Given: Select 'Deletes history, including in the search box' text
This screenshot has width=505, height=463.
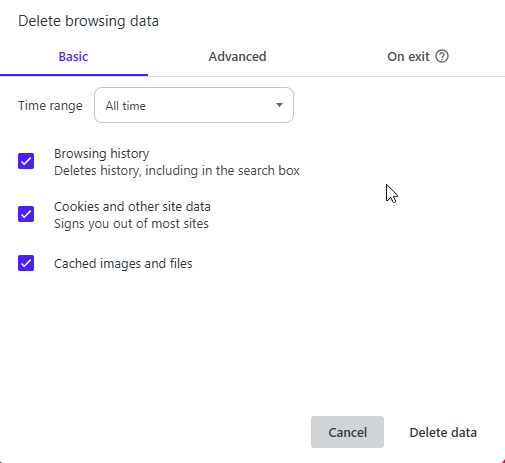Looking at the screenshot, I should (x=177, y=171).
